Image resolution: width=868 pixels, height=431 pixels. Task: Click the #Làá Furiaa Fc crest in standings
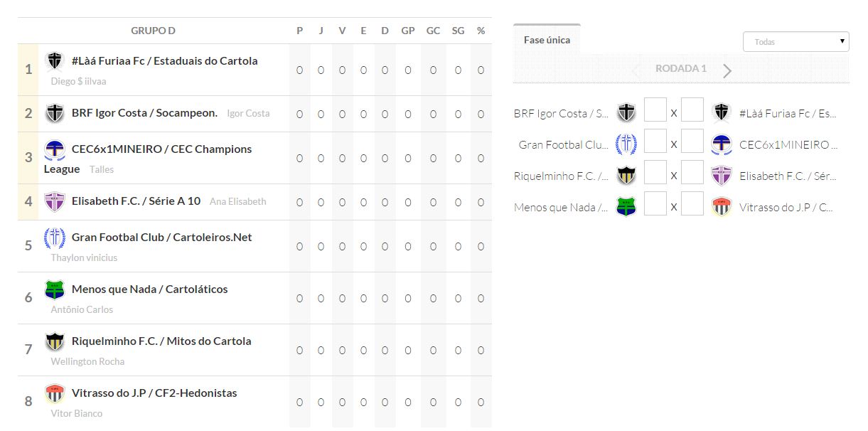(55, 61)
